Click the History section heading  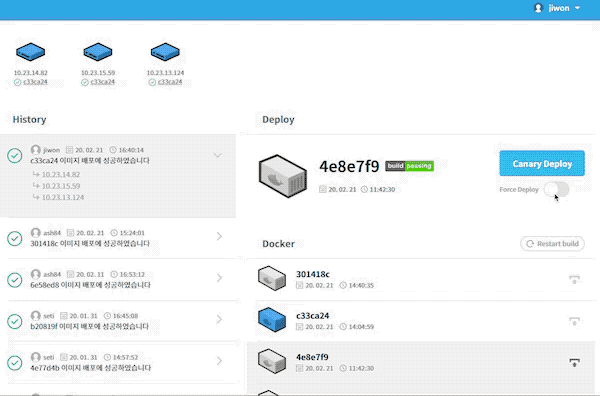[29, 119]
